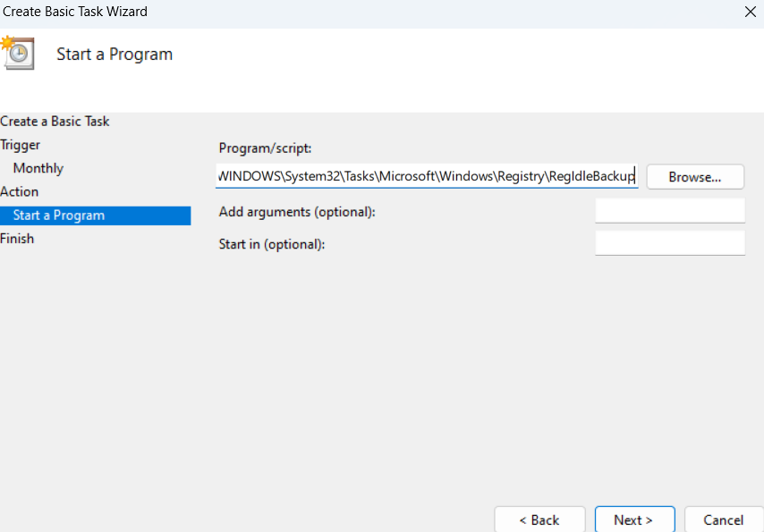Click the Start in (optional): label

272,244
